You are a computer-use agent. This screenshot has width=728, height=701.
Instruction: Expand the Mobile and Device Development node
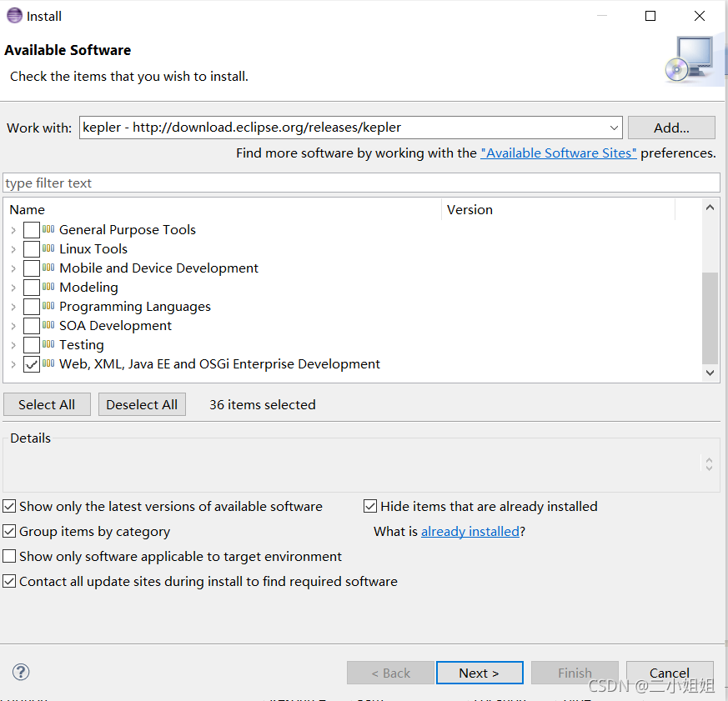(13, 268)
